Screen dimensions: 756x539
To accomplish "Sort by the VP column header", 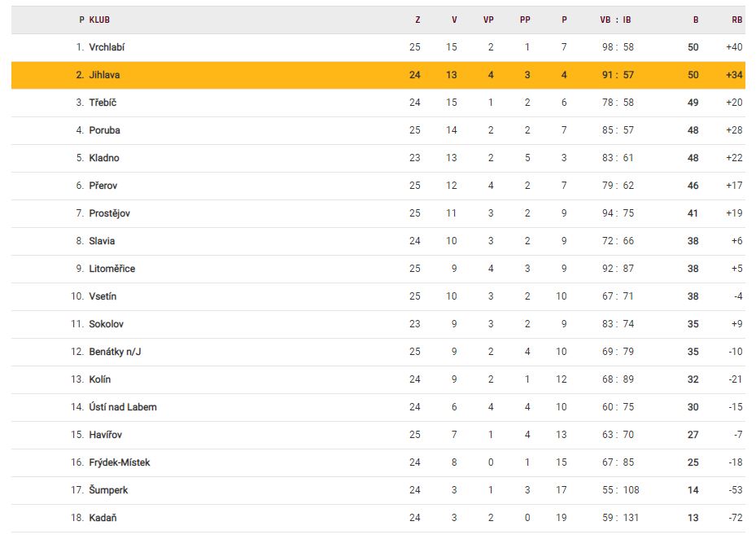I will 488,20.
